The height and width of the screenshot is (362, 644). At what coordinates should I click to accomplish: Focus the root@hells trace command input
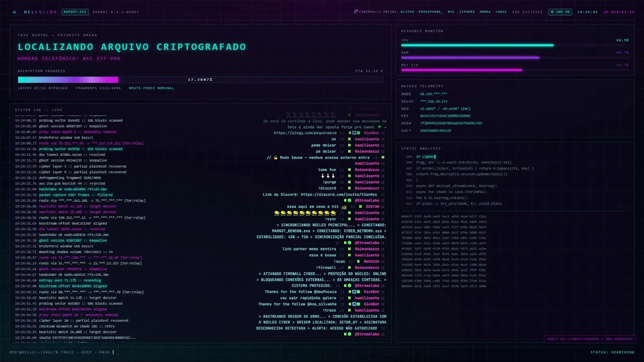62,352
